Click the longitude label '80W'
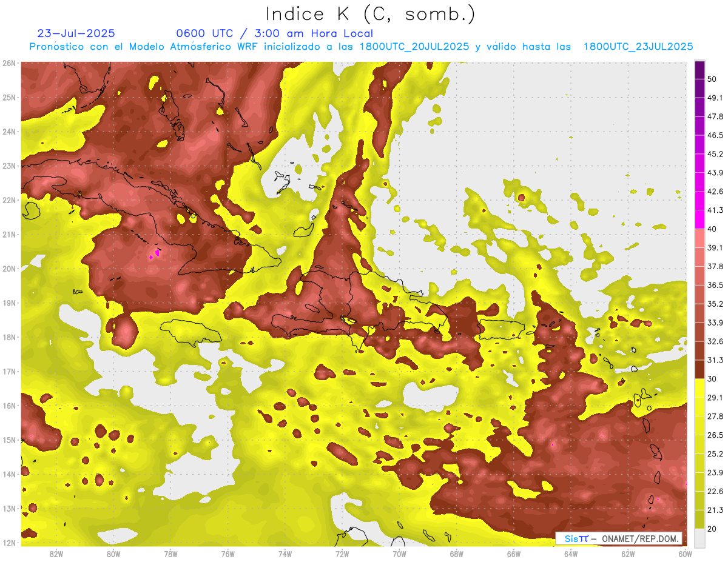This screenshot has height=562, width=728. 113,554
